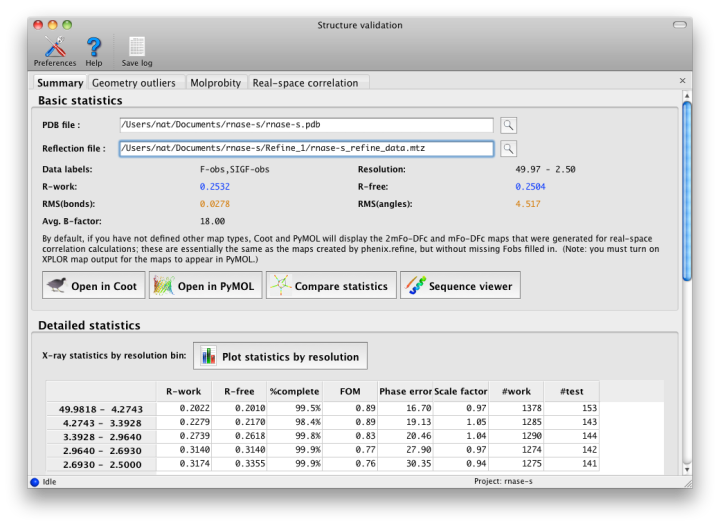Viewport: 720px width, 526px height.
Task: Close the tab panel with X
Action: pyautogui.click(x=682, y=81)
